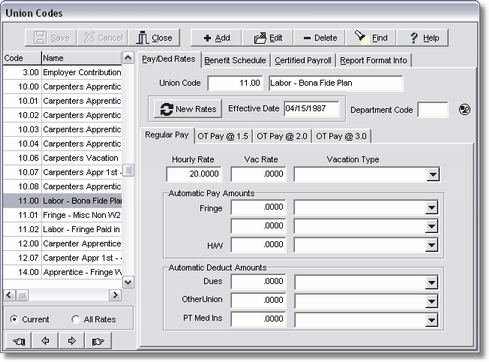The width and height of the screenshot is (489, 362).
Task: Click the Effective Date field
Action: click(x=311, y=109)
